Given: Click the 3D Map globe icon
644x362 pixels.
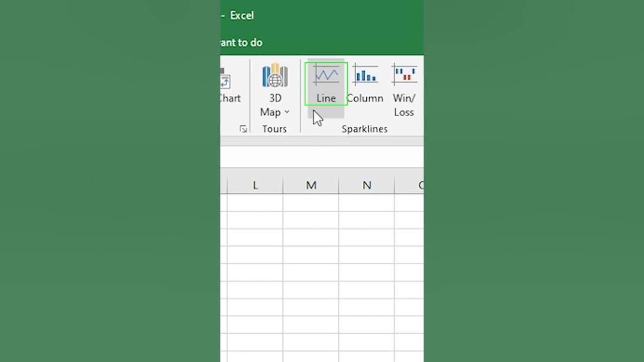Looking at the screenshot, I should pos(275,76).
